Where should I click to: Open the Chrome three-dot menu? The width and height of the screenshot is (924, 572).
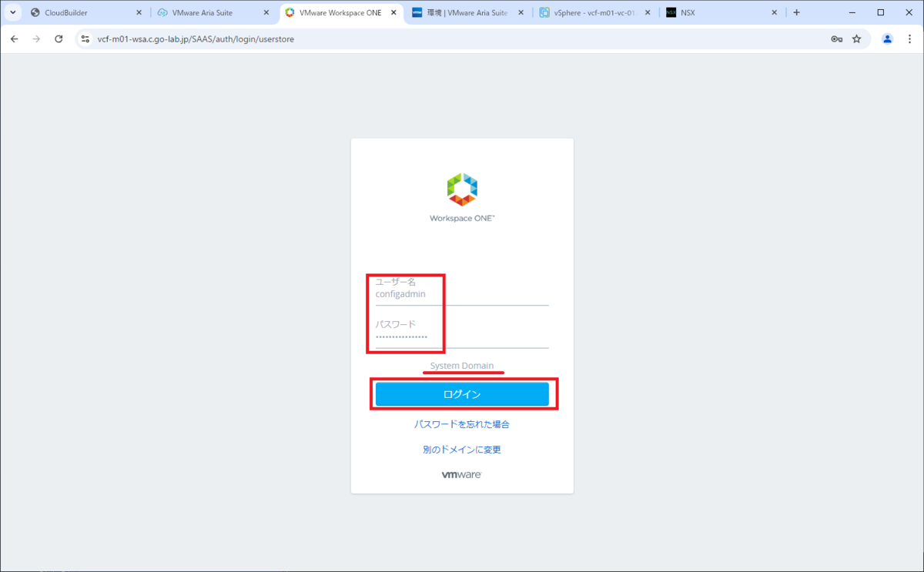pos(910,38)
